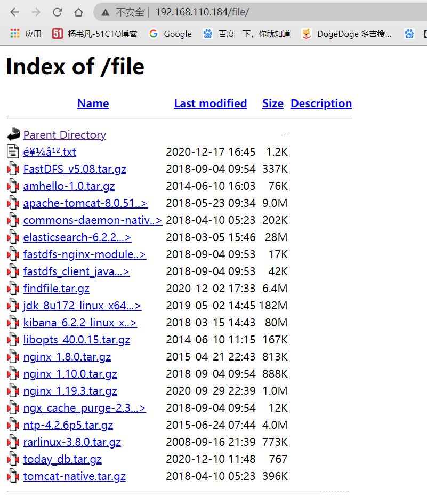427x504 pixels.
Task: Click the 不安全 warning icon in address bar
Action: click(106, 12)
